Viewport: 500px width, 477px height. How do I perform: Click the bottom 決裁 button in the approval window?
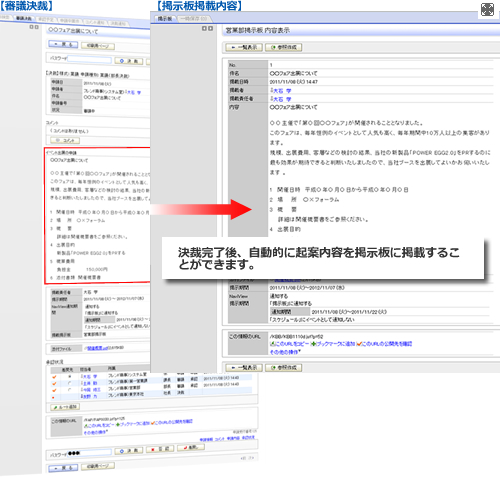tap(129, 451)
